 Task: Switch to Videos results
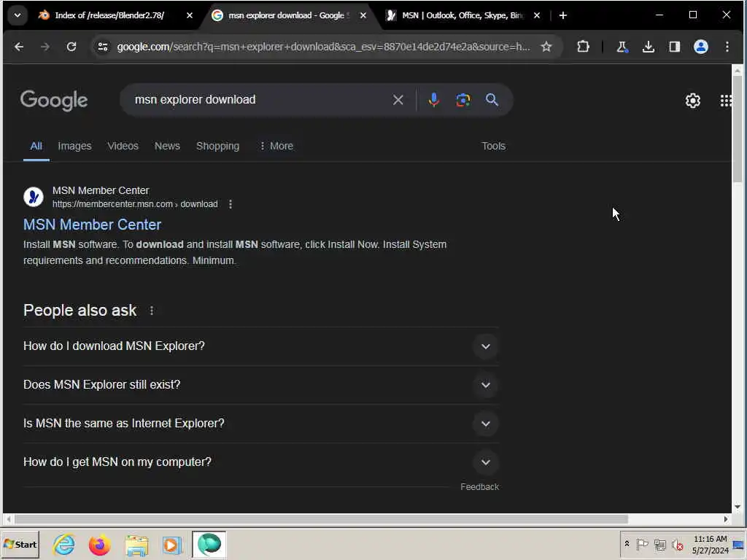(x=123, y=146)
